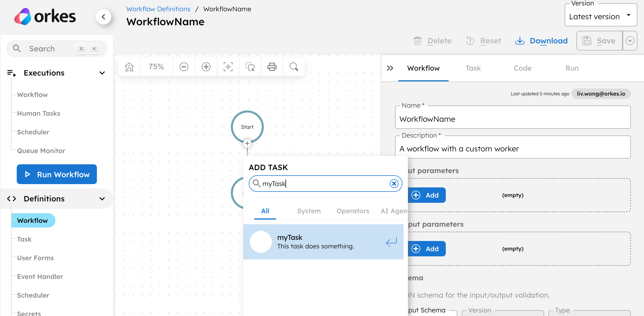Open Queue Monitor
Viewport: 644px width, 316px height.
pos(41,151)
